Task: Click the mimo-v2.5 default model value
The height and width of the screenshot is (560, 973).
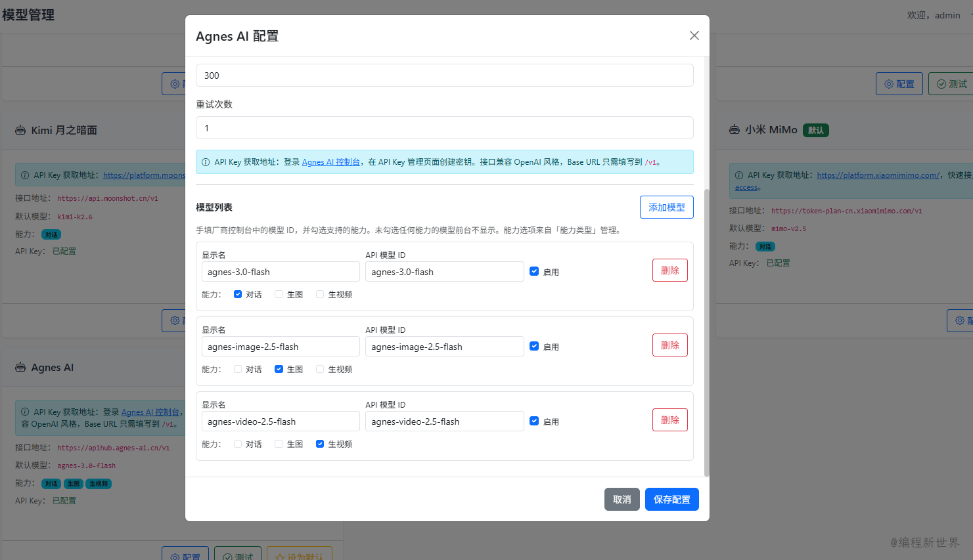Action: [788, 228]
